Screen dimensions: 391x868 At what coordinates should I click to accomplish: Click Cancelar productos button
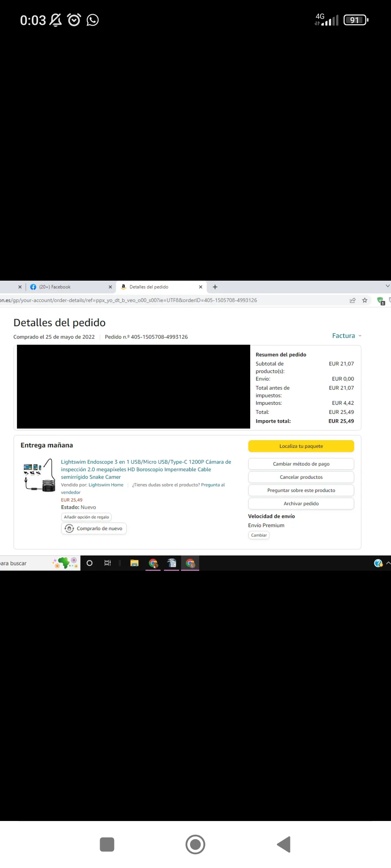coord(301,477)
